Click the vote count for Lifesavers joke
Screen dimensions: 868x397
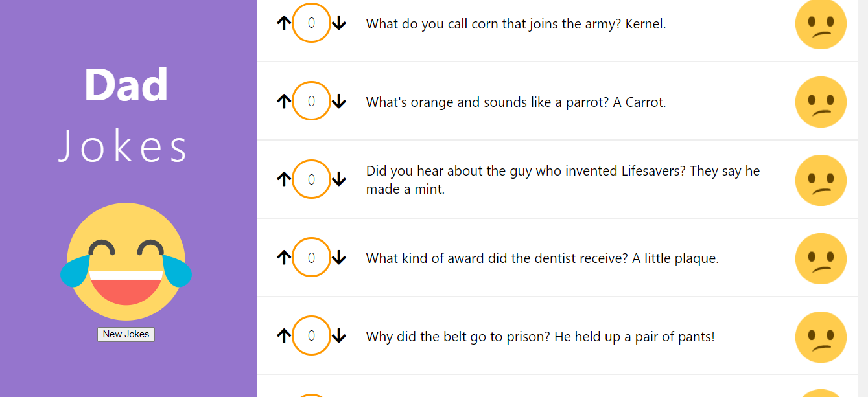[x=311, y=179]
